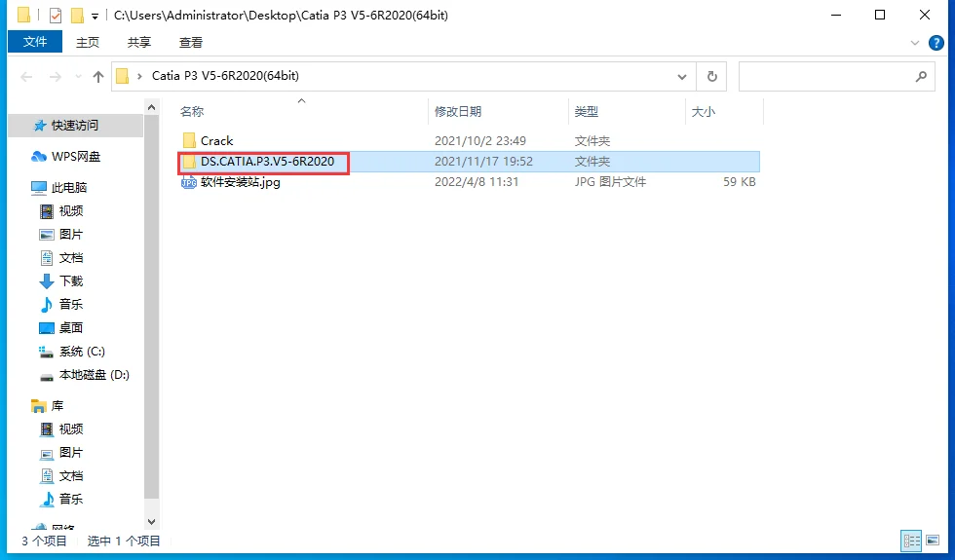
Task: Click the 选中 1 个项目 status text
Action: click(x=124, y=541)
